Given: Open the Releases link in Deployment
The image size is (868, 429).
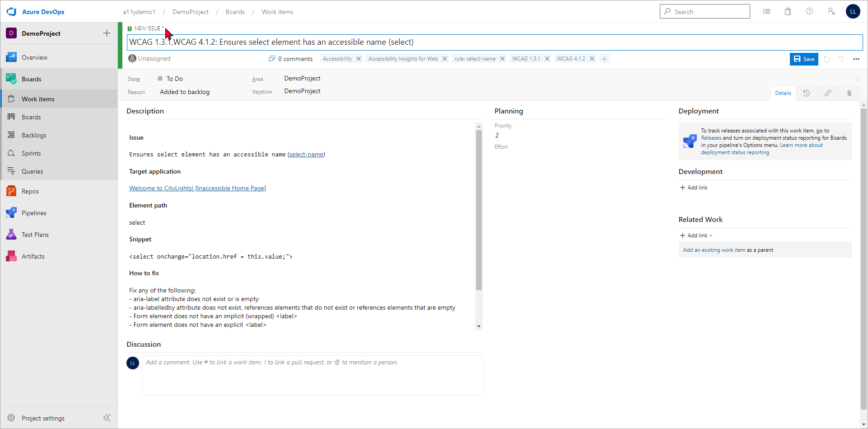Looking at the screenshot, I should tap(711, 138).
